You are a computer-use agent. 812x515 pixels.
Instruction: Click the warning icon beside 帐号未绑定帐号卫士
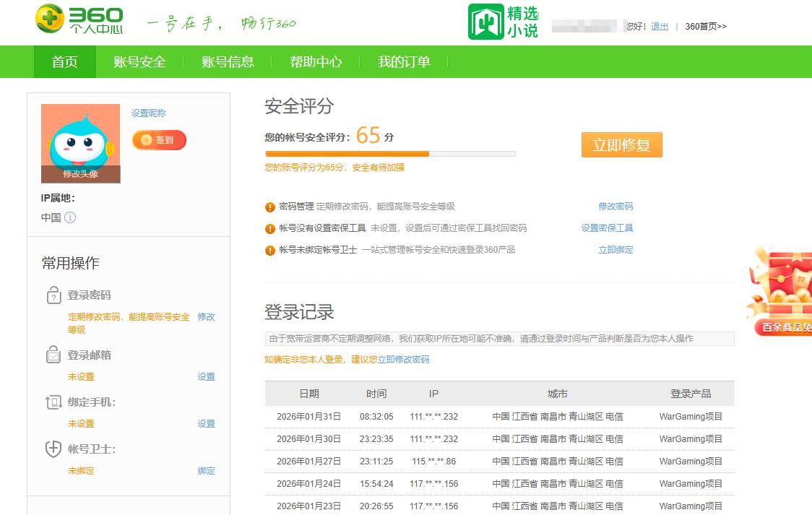[x=268, y=250]
